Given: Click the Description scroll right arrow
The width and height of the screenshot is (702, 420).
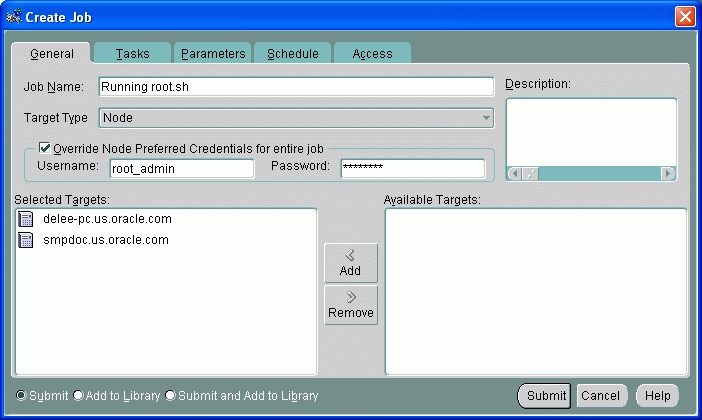Looking at the screenshot, I should point(668,173).
